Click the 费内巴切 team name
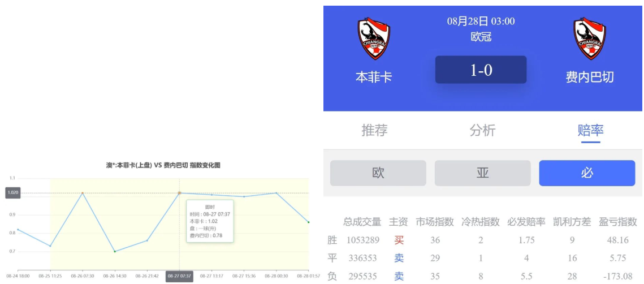Screen dimensions: 644x284 pos(589,77)
